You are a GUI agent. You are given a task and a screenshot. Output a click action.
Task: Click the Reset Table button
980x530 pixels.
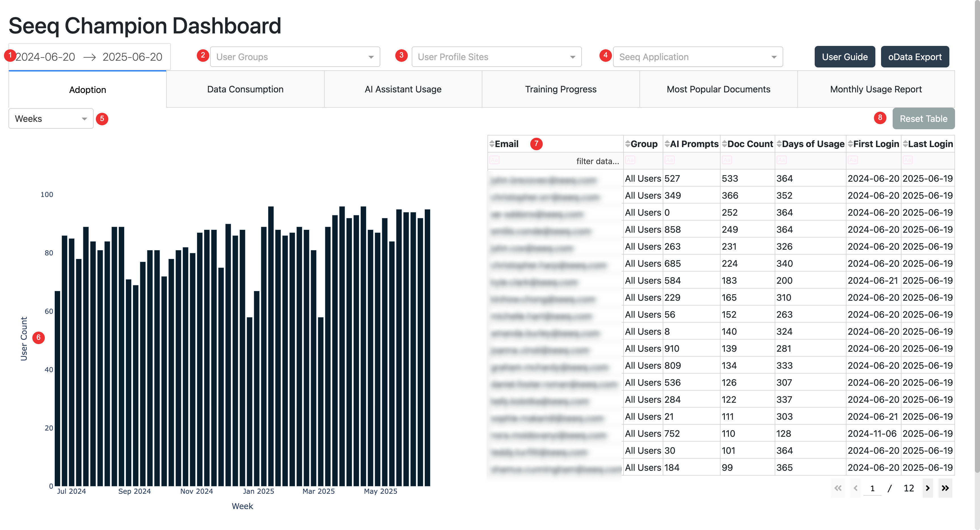923,119
